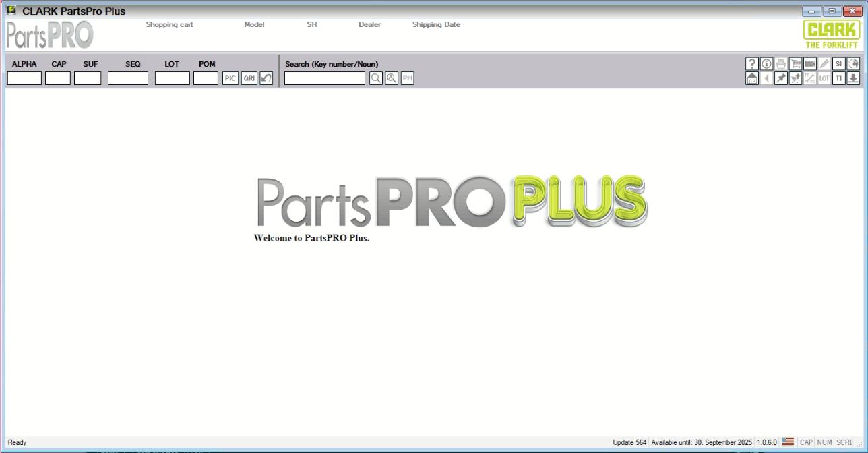
Task: Show program information via the info icon
Action: pos(766,64)
